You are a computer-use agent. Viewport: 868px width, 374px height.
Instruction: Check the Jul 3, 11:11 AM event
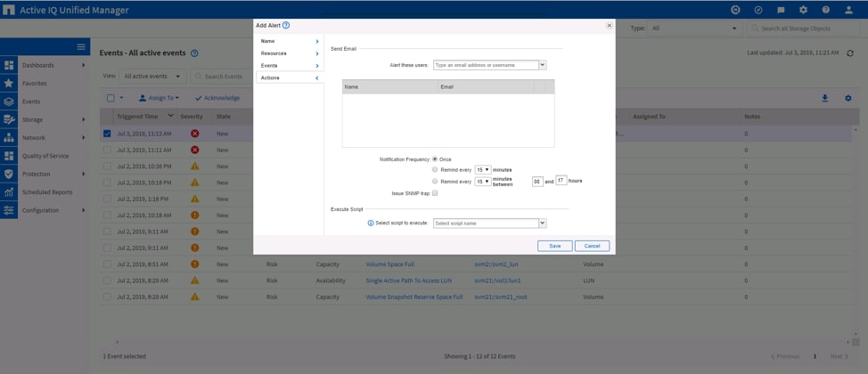click(x=107, y=150)
